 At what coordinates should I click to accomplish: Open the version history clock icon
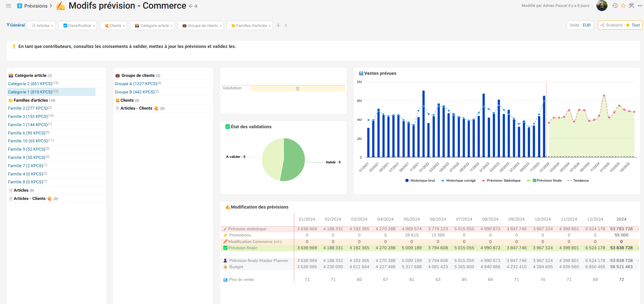(x=615, y=6)
